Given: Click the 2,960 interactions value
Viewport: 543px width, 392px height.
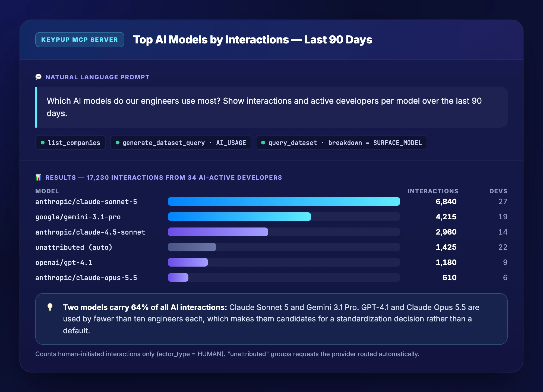Looking at the screenshot, I should (x=446, y=232).
